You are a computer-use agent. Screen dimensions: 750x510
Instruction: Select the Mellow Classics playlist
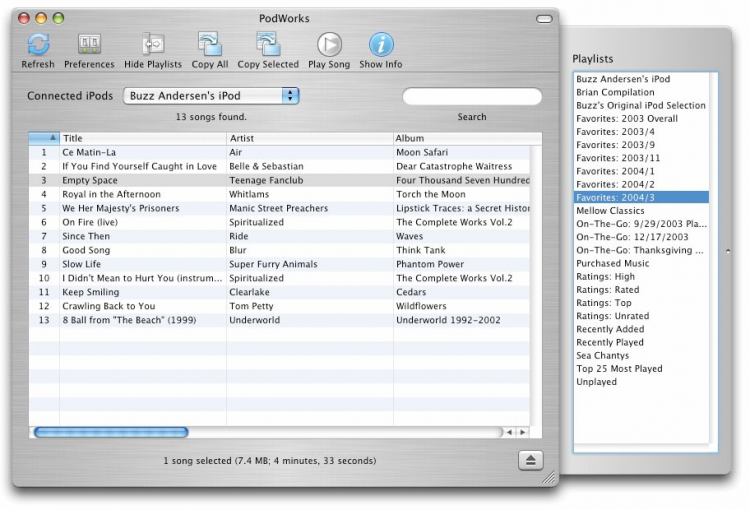(x=610, y=211)
